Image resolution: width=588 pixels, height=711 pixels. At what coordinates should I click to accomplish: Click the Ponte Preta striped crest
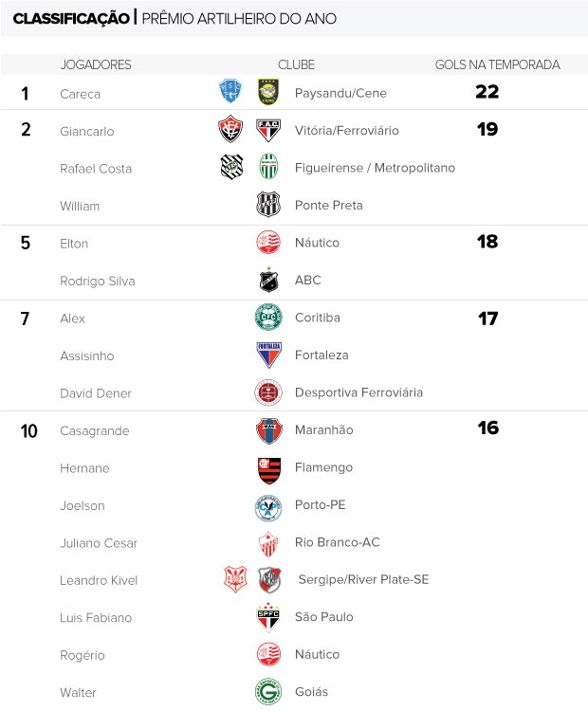268,205
